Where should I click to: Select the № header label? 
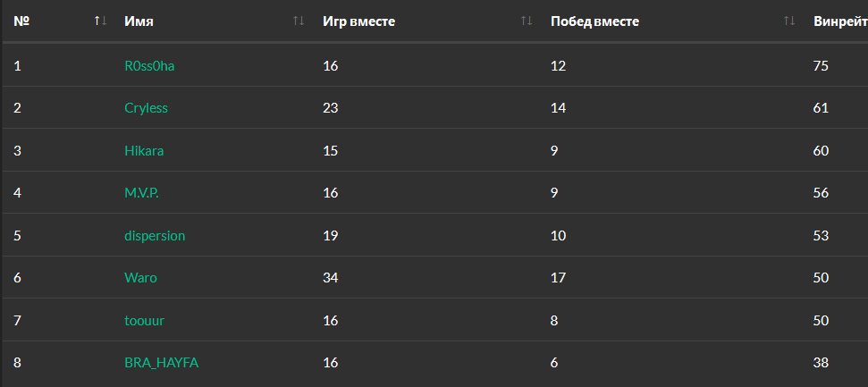click(21, 21)
